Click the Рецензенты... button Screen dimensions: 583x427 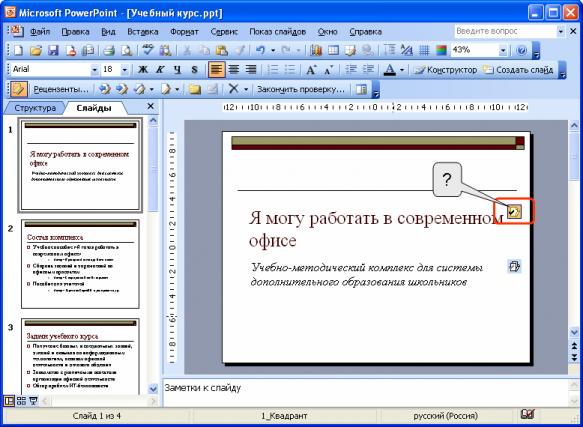61,90
